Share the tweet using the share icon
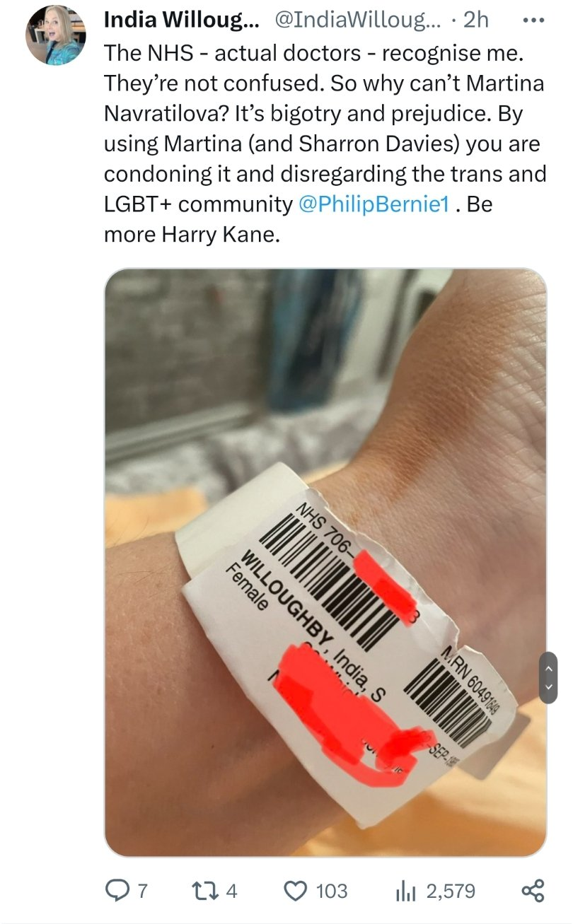The width and height of the screenshot is (573, 924). click(x=533, y=890)
